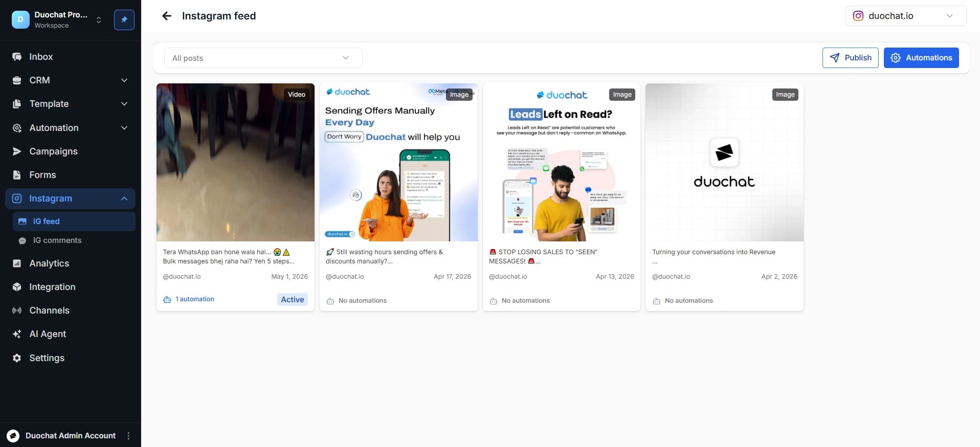This screenshot has width=980, height=447.
Task: Click the Duochat Admin Account avatar
Action: click(13, 436)
